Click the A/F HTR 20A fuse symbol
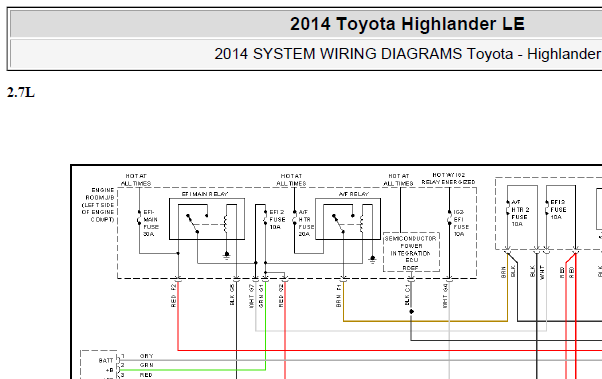 pos(294,218)
